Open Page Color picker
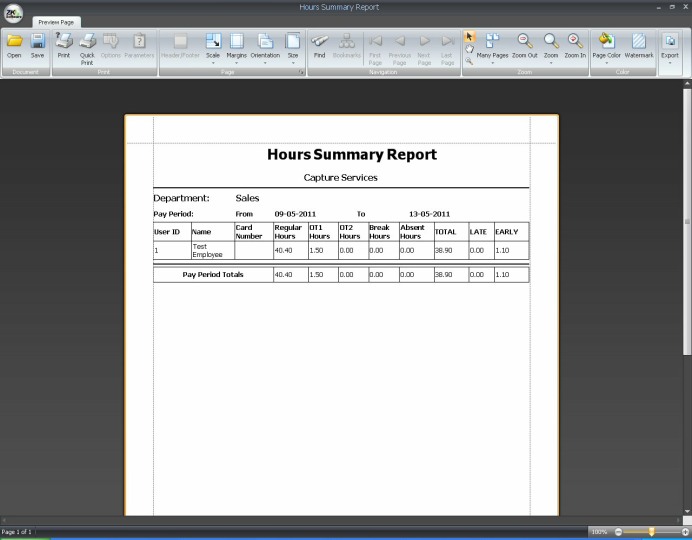The height and width of the screenshot is (540, 692). [x=606, y=46]
